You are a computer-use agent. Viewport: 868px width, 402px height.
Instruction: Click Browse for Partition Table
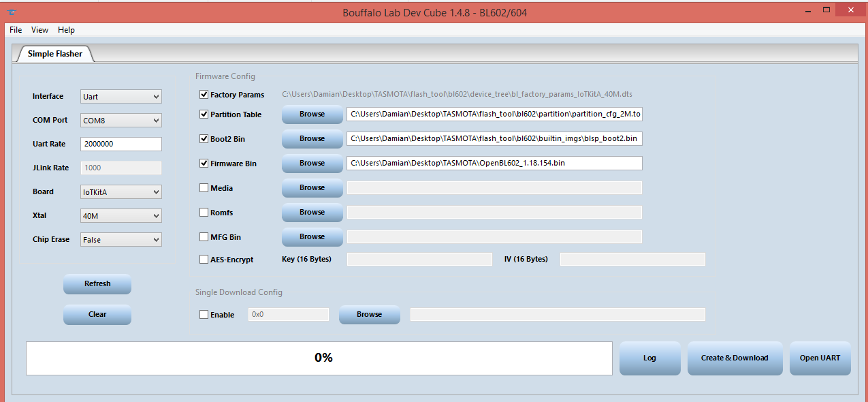click(312, 114)
